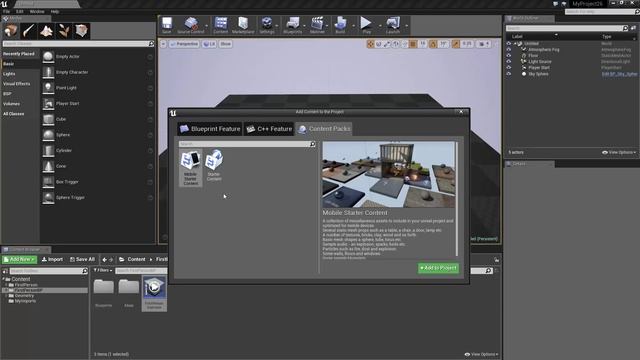Open viewport options arrow dropdown
Viewport: 640px width, 360px height.
[x=163, y=44]
